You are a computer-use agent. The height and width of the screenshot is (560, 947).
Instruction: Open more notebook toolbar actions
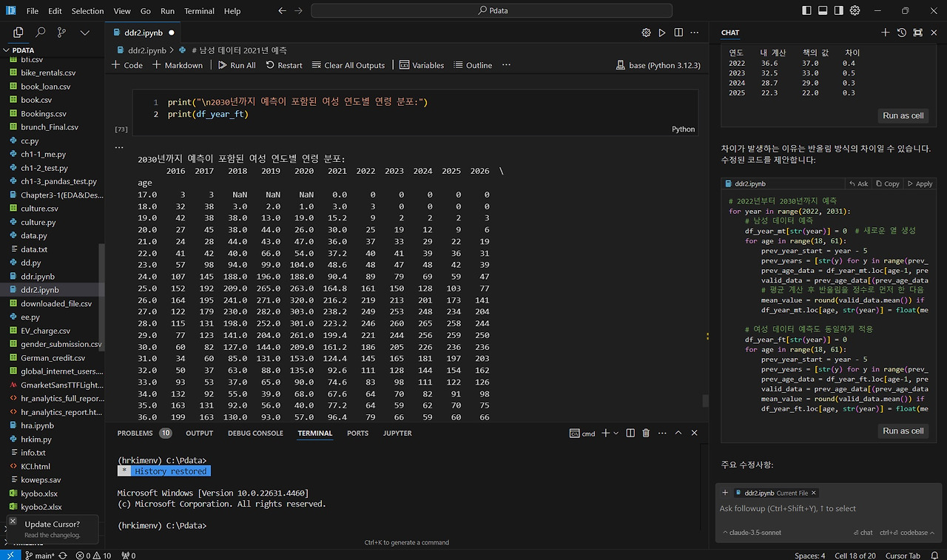coord(506,65)
